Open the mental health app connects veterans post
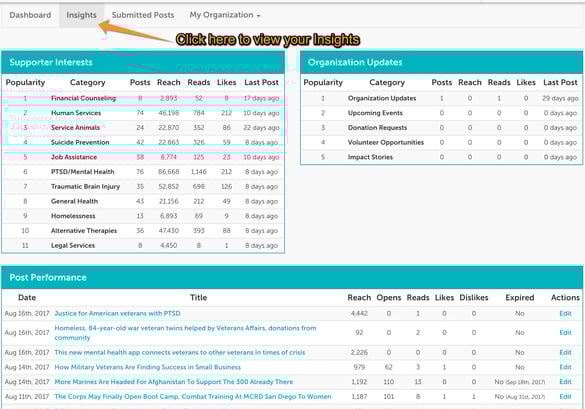This screenshot has height=409, width=585. (x=179, y=353)
